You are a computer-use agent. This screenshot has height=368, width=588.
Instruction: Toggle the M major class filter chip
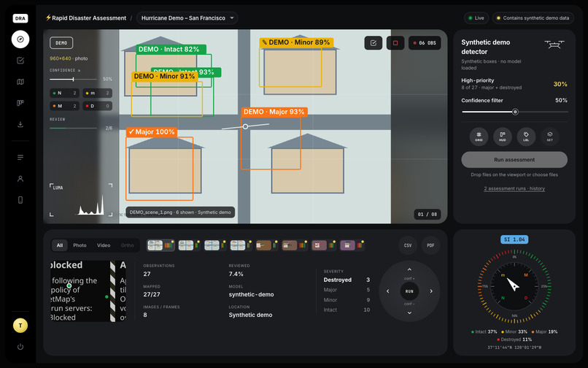64,106
